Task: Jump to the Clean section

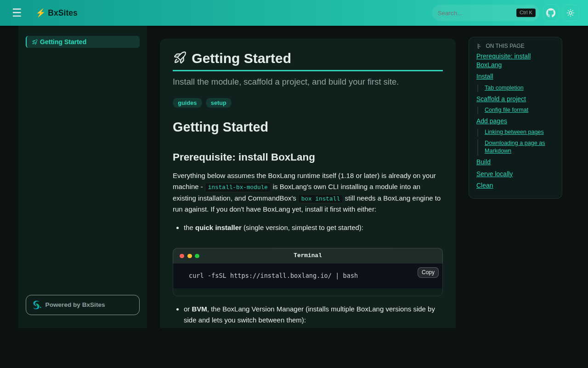Action: tap(485, 185)
